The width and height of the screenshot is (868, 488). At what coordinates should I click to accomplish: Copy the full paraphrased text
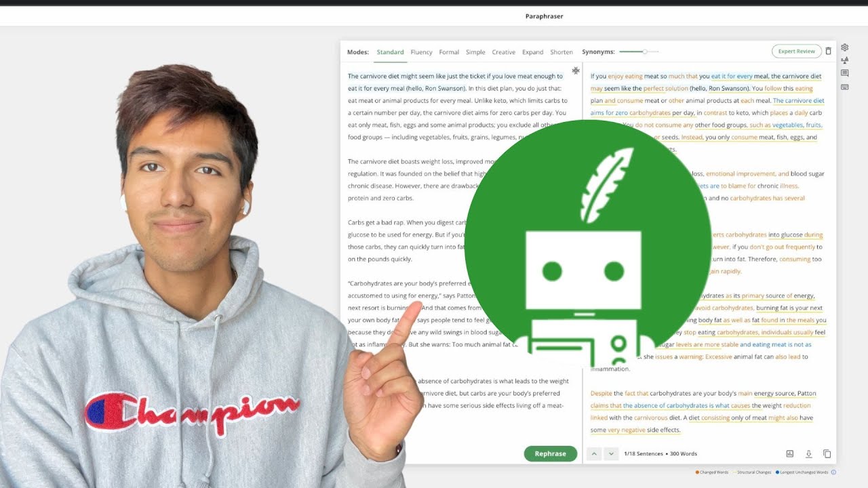827,454
